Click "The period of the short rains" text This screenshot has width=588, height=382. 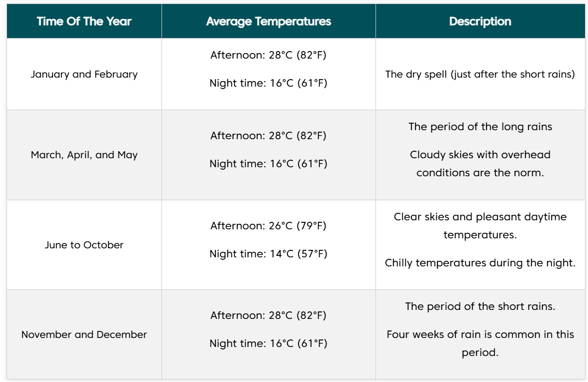coord(480,306)
